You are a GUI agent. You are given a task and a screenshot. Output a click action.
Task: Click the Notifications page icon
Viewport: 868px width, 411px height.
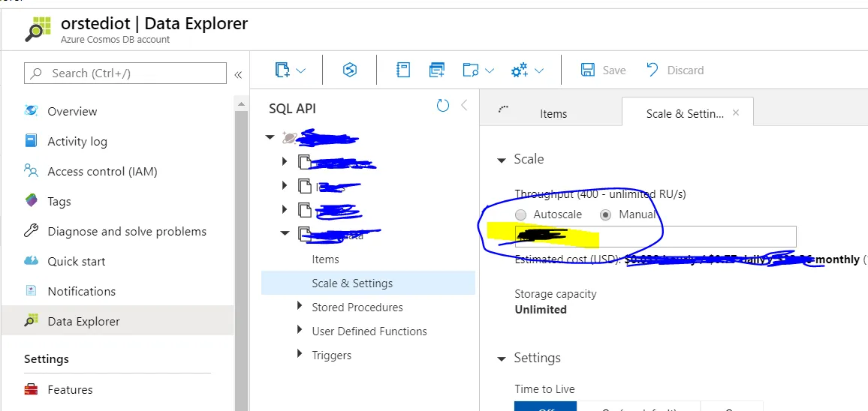click(31, 290)
